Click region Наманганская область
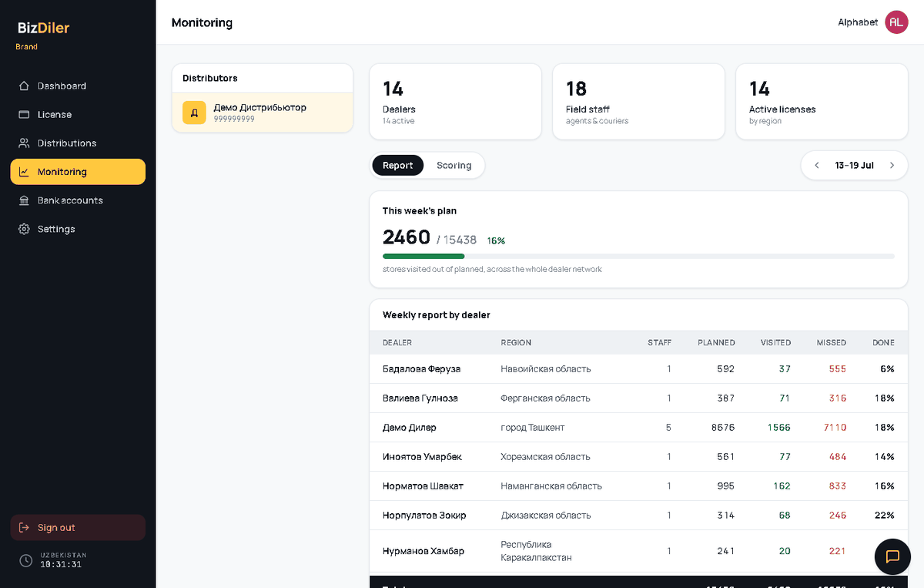 pyautogui.click(x=551, y=486)
